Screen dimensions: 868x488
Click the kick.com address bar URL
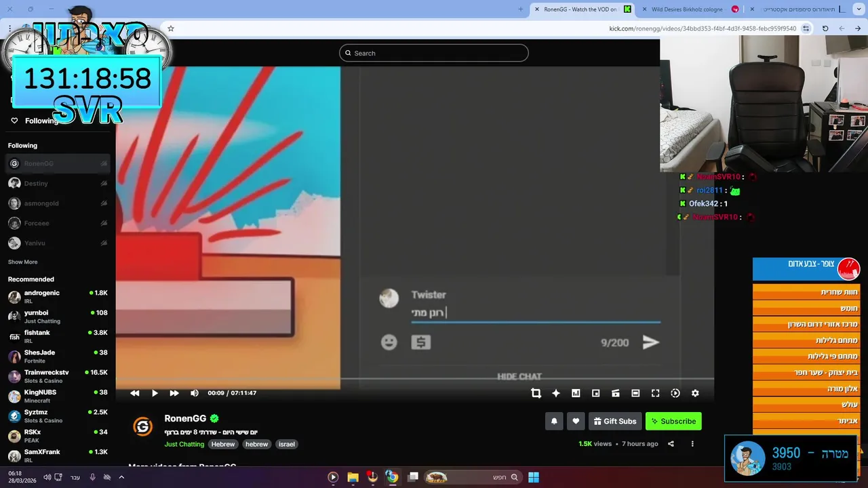pos(703,28)
